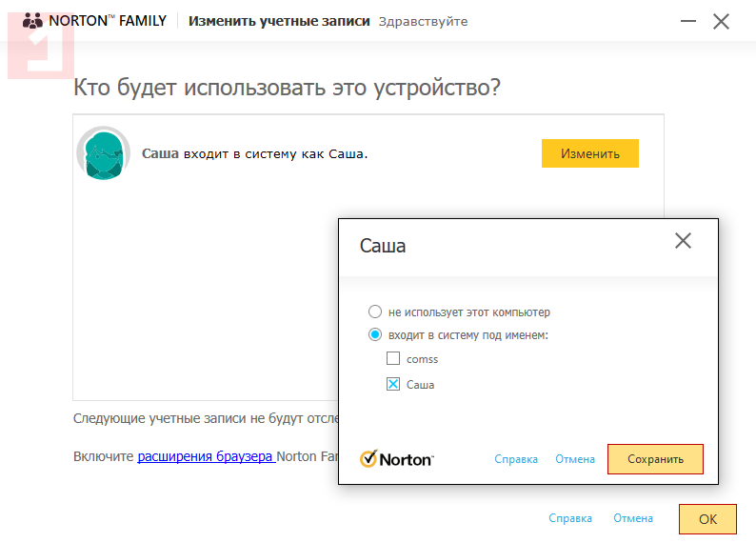Close the Norton Family main window
756x543 pixels.
tap(721, 21)
